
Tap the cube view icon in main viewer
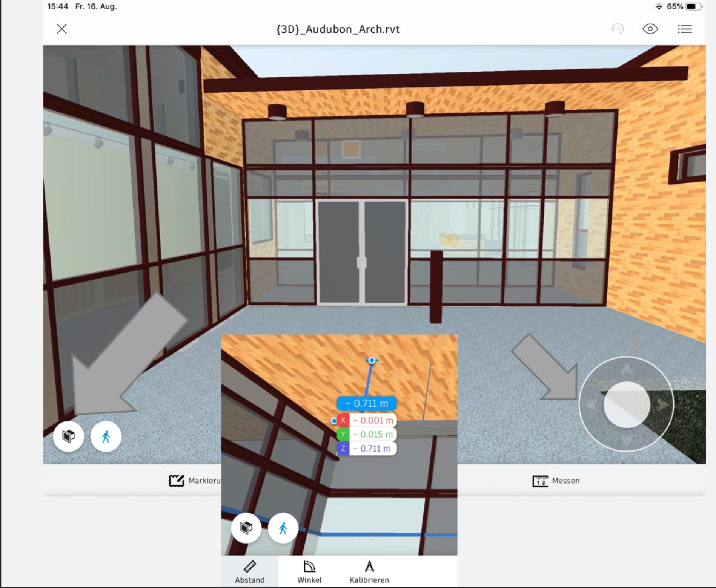68,436
